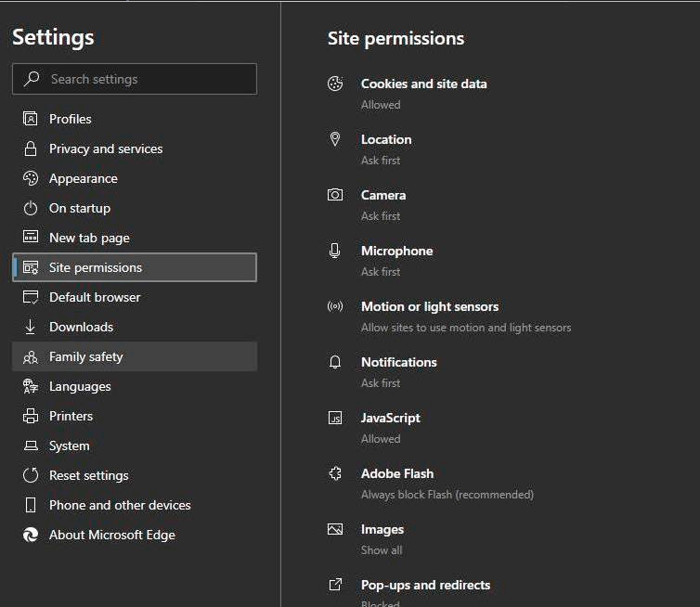
Task: Open Reset settings page
Action: (x=89, y=475)
